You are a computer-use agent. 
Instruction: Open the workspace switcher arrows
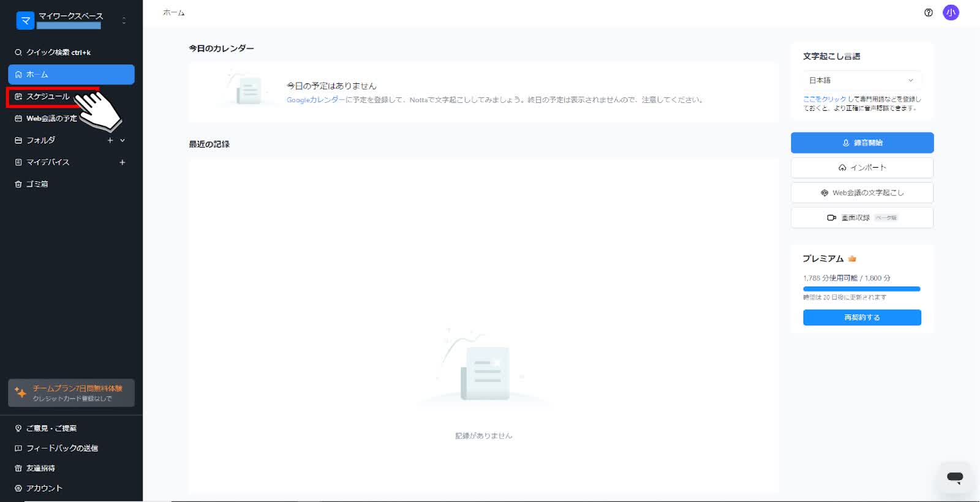pyautogui.click(x=124, y=21)
